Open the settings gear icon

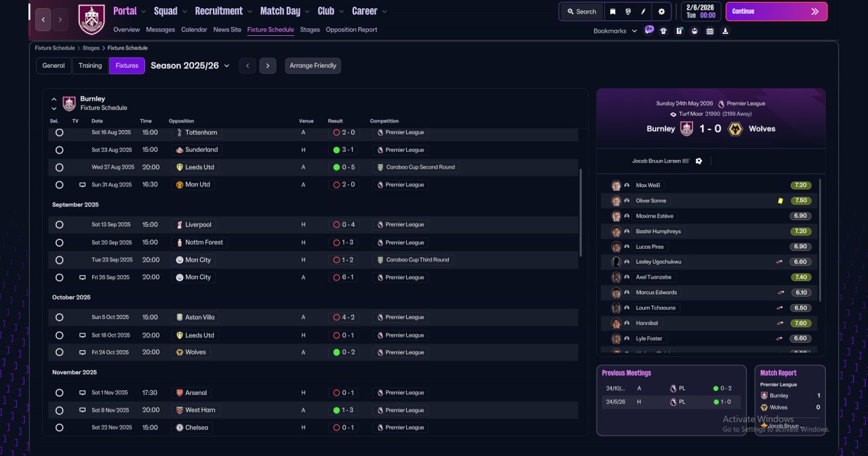pyautogui.click(x=661, y=12)
